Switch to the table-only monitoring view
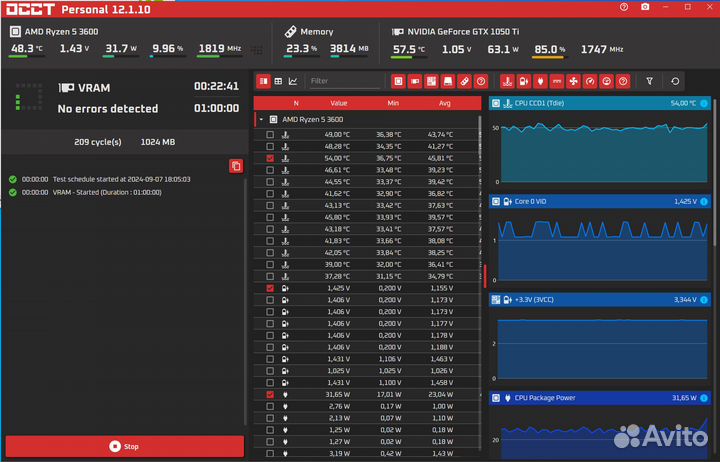This screenshot has height=462, width=720. 278,81
